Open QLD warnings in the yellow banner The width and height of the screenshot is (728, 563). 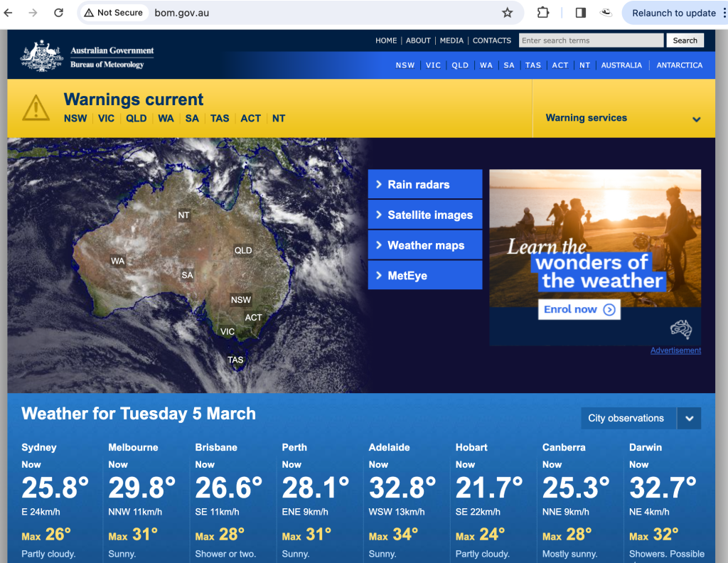coord(136,118)
